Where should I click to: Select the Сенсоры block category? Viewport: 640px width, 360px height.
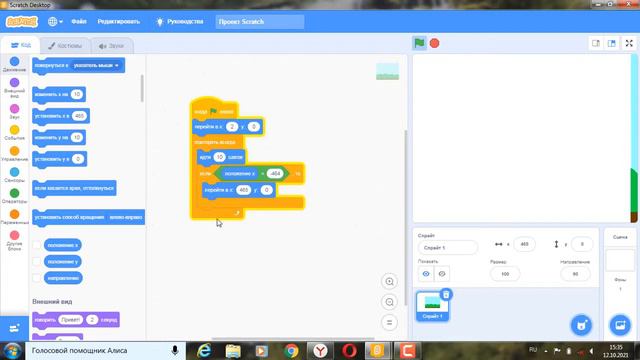(14, 175)
